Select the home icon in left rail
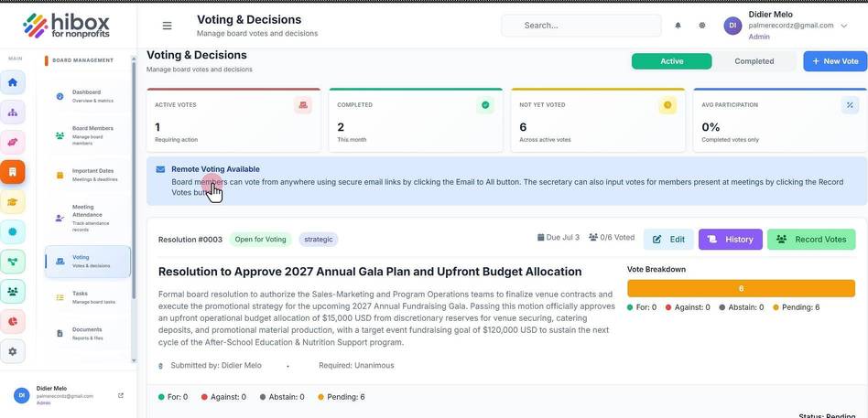The height and width of the screenshot is (418, 868). [x=13, y=82]
